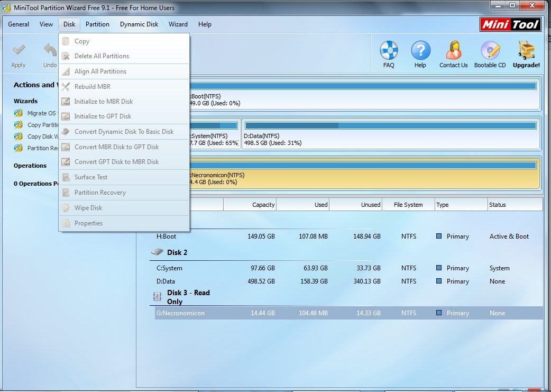Click the Disk 3 - Read Only label
551x392 pixels.
coord(188,297)
